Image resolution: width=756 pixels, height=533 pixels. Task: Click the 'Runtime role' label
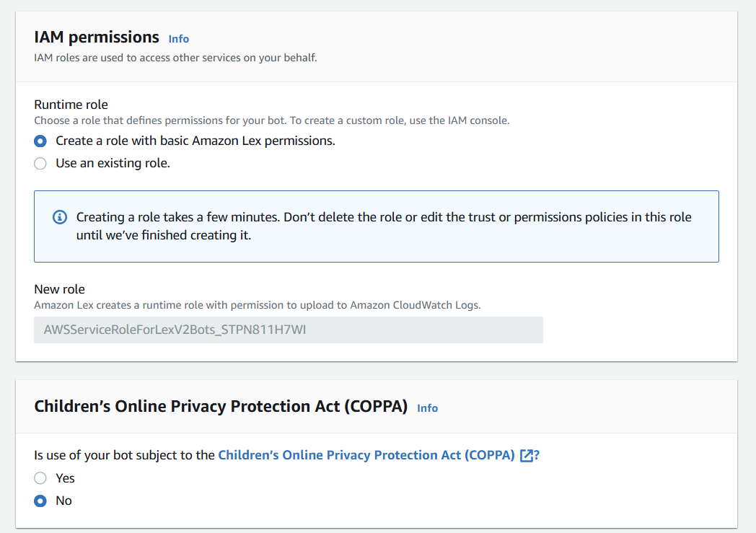pos(71,105)
